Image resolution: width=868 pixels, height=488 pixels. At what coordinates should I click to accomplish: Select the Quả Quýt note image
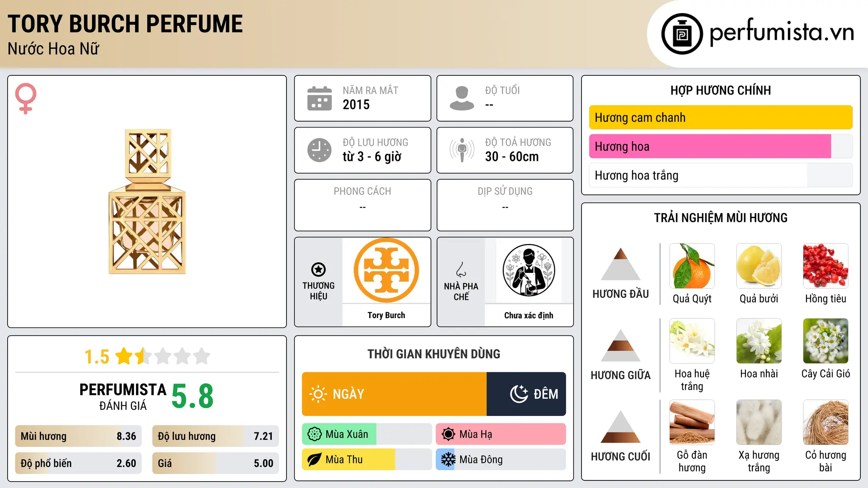coord(692,266)
